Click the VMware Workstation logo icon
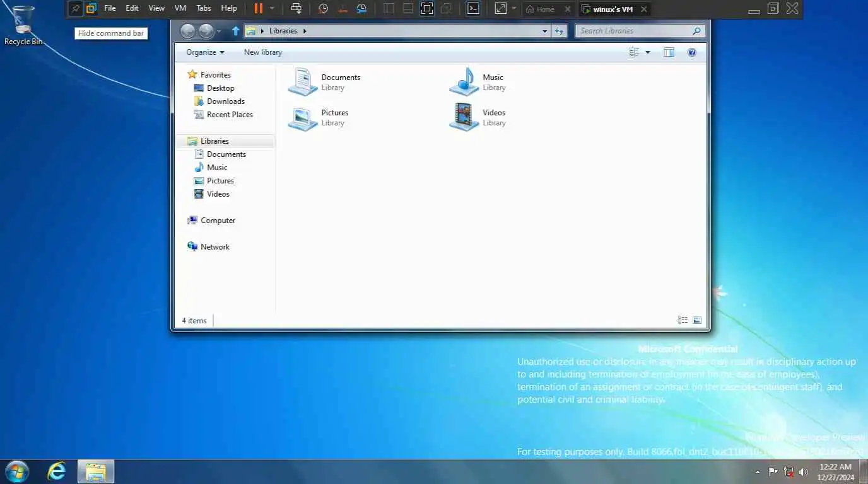Screen dimensions: 868x484 coord(91,9)
